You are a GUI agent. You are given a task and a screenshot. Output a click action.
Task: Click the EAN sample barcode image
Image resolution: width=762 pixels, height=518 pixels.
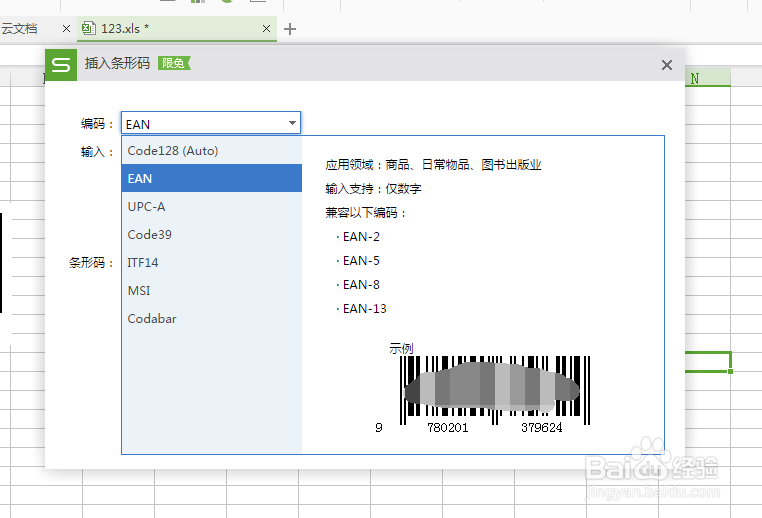coord(495,390)
